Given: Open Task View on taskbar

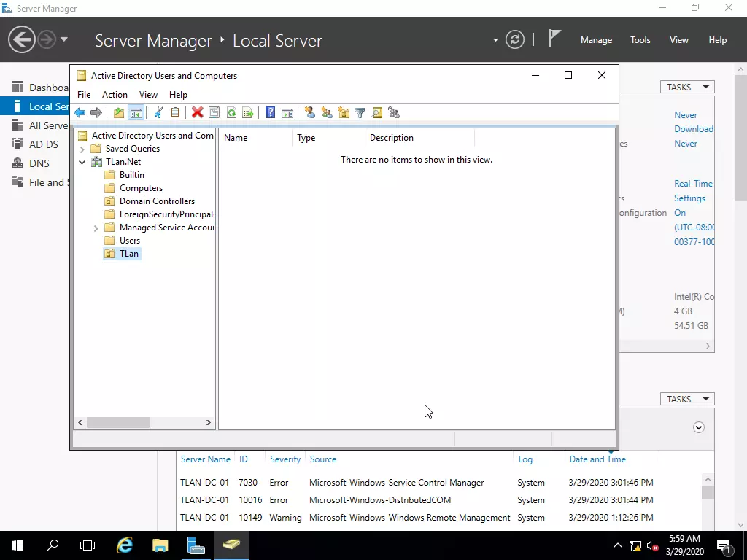Looking at the screenshot, I should click(88, 545).
